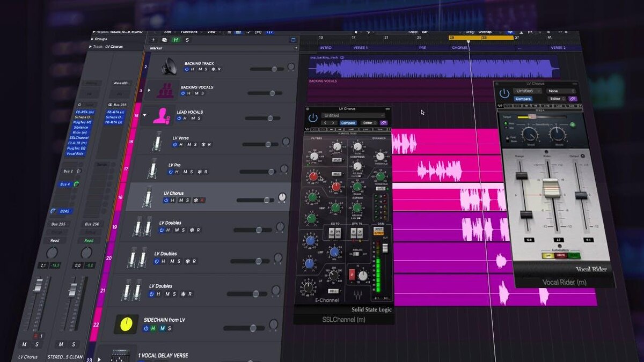Viewport: 644px width, 362px height.
Task: Click the red WRITE automation button
Action: pyautogui.click(x=561, y=256)
